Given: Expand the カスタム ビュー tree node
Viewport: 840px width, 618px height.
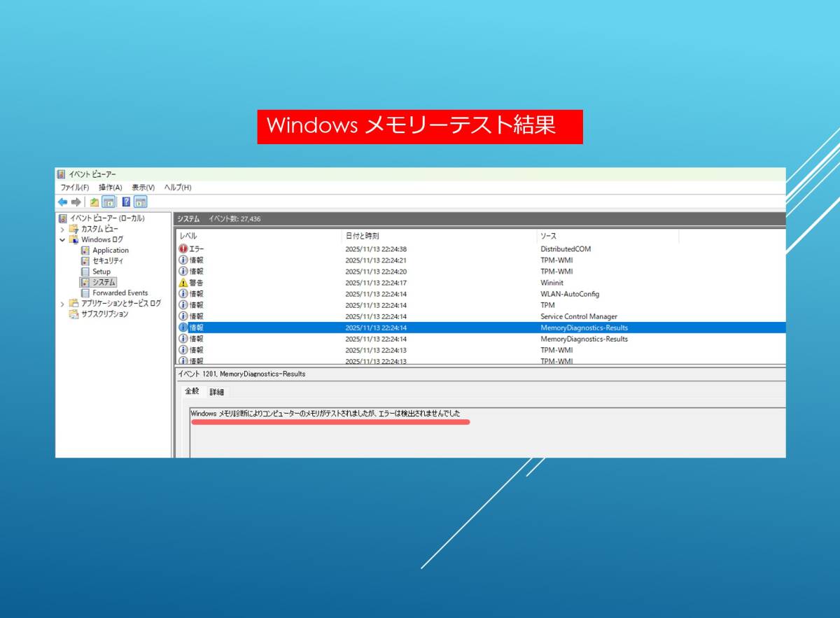Looking at the screenshot, I should 62,229.
